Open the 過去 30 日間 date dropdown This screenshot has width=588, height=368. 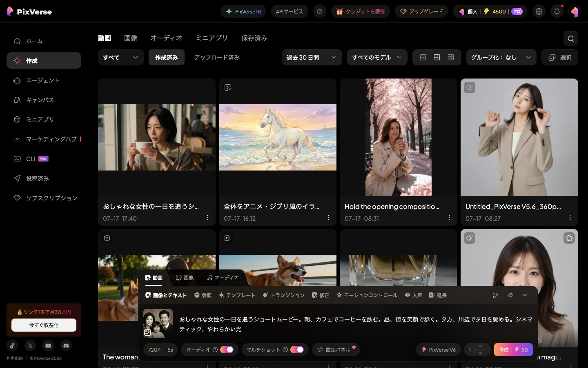tap(312, 57)
